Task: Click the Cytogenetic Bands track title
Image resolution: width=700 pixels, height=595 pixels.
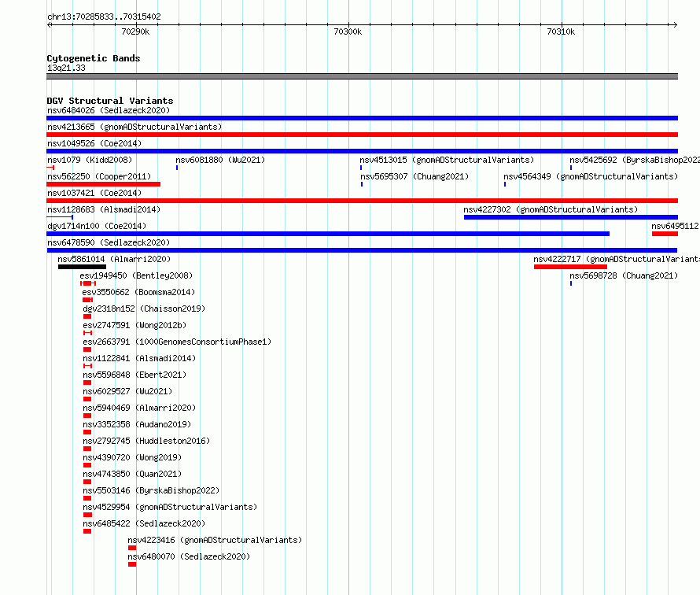Action: [x=94, y=58]
